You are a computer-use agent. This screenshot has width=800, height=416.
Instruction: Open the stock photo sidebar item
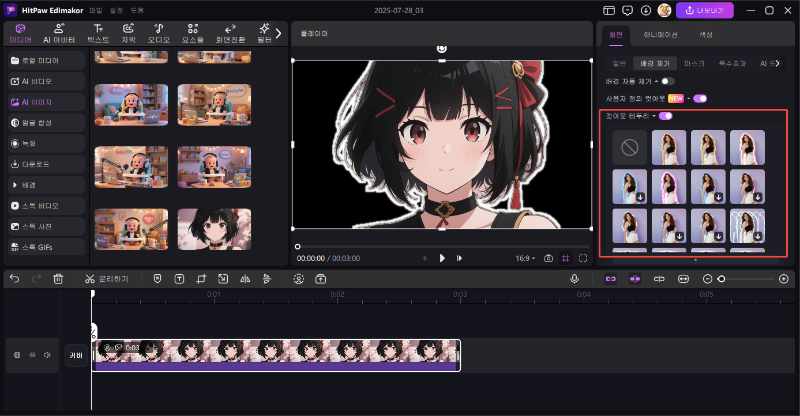(46, 226)
